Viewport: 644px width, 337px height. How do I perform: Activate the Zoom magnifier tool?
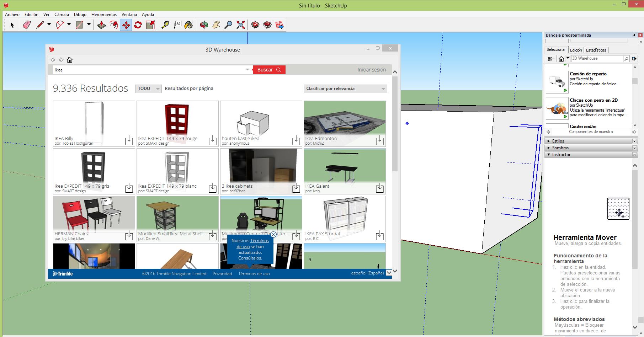pyautogui.click(x=228, y=25)
